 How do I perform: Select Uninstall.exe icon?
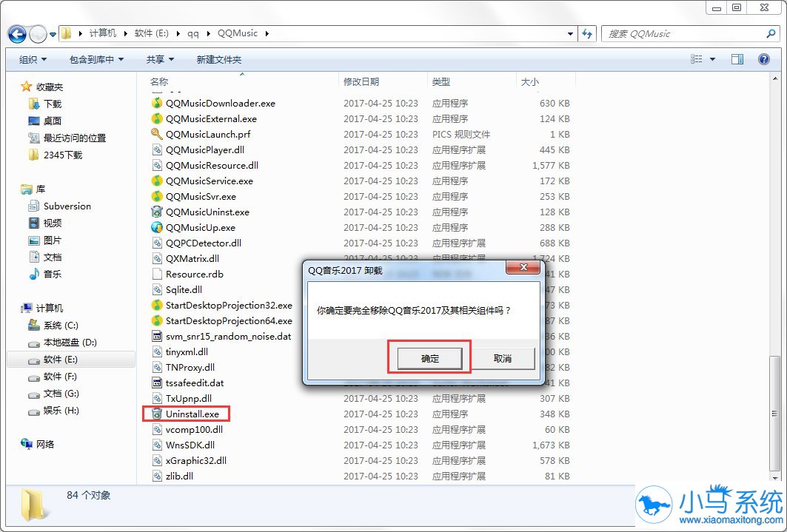tap(157, 414)
